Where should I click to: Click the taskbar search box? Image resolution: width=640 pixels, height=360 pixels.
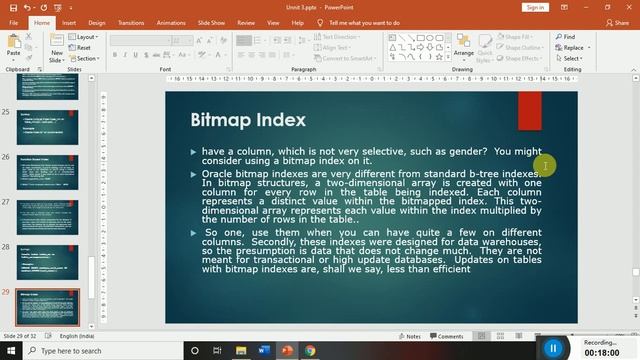[103, 351]
